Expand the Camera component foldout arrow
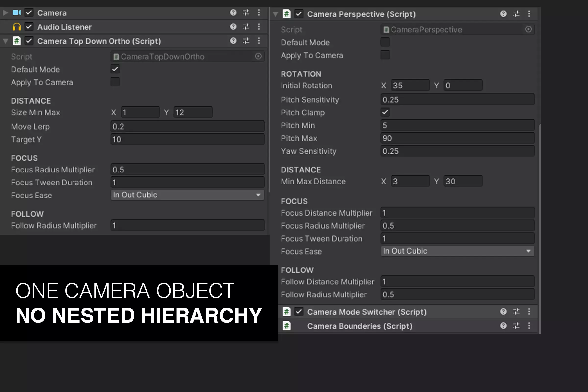Screen dimensions: 588x392 tap(5, 12)
